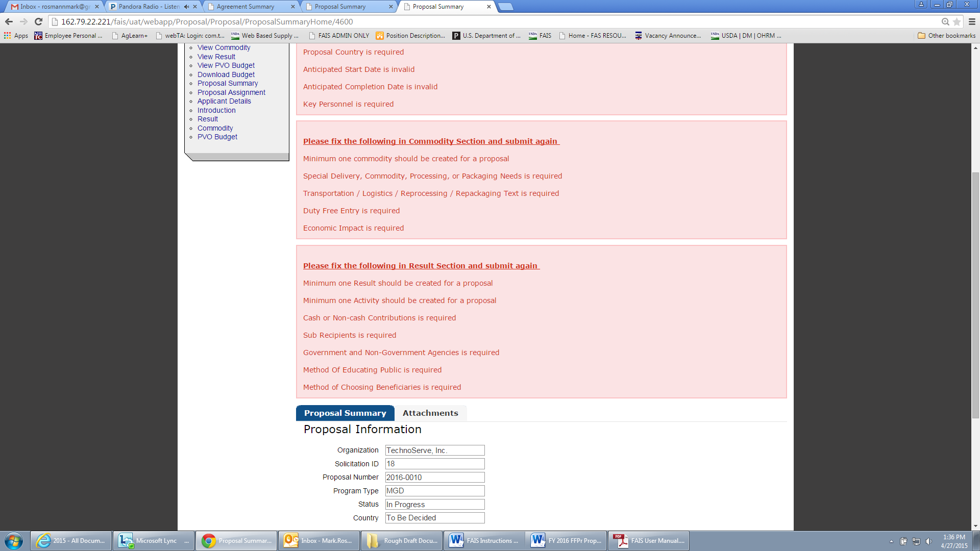Image resolution: width=980 pixels, height=551 pixels.
Task: Expand hidden system tray icons arrow
Action: point(891,541)
